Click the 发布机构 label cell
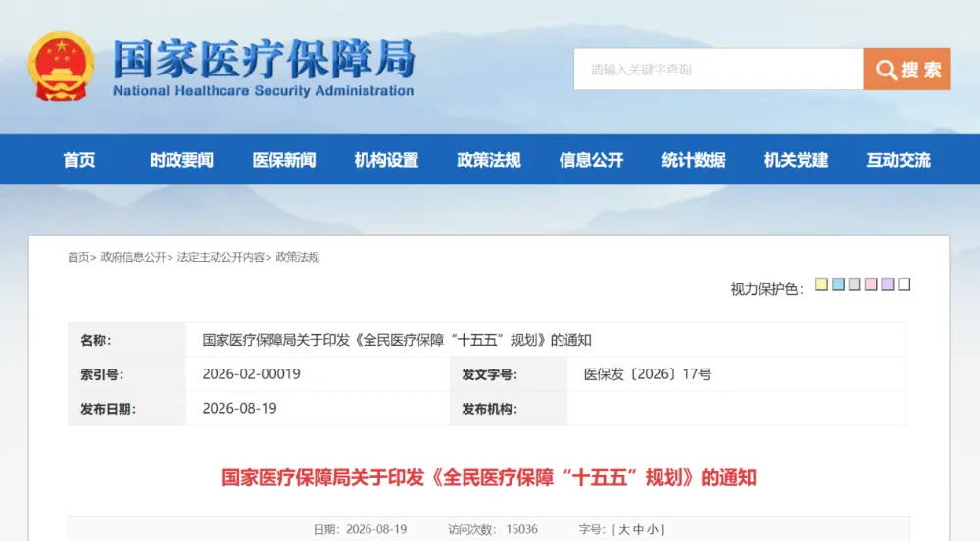 click(508, 409)
